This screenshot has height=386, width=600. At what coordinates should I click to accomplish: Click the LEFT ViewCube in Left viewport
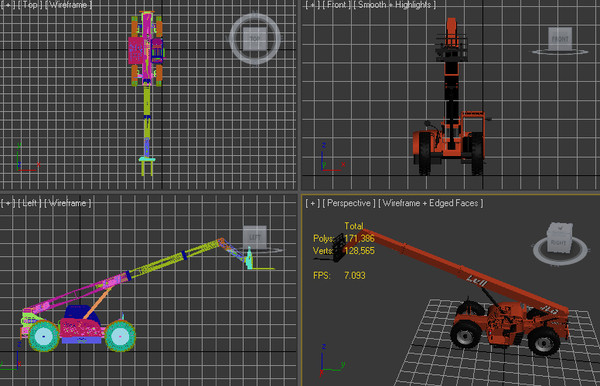pos(255,237)
